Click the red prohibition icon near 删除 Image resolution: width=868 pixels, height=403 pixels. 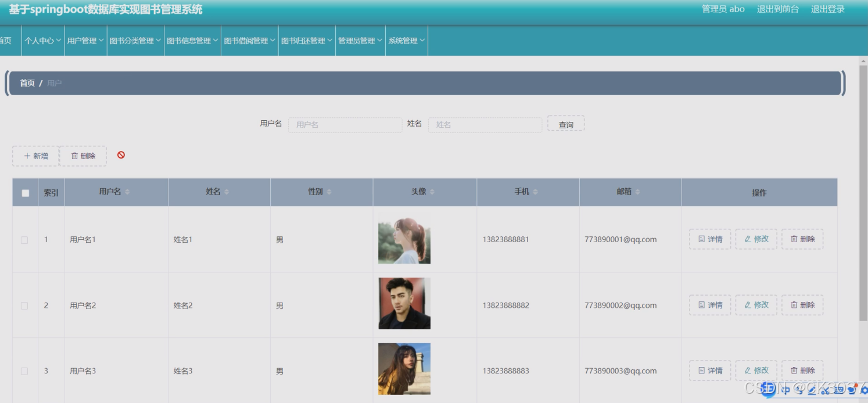(x=121, y=155)
